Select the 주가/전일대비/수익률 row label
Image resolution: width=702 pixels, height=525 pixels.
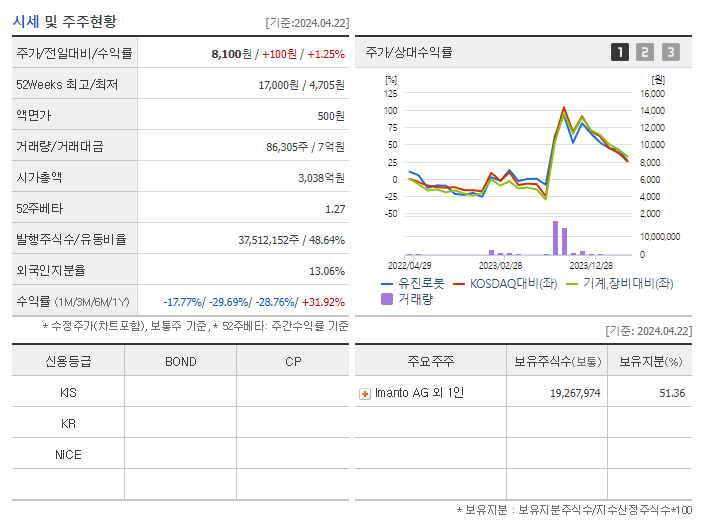point(74,54)
